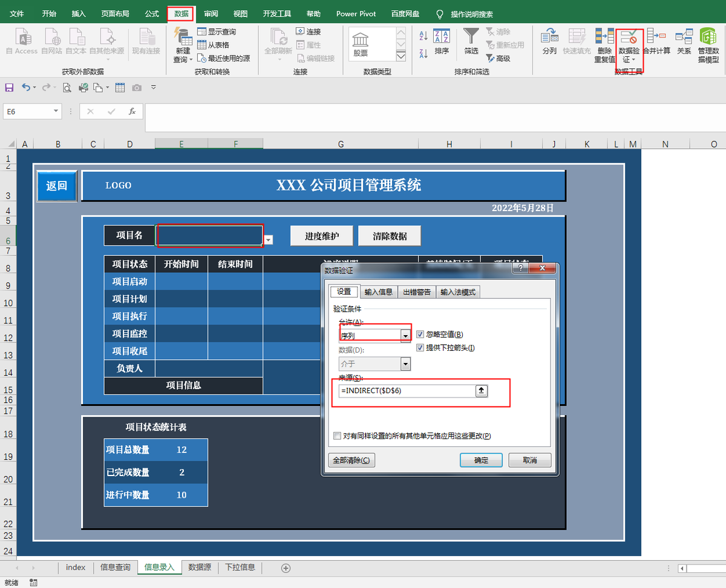This screenshot has height=588, width=726.
Task: Click the 来源 input field with INDIRECT formula
Action: 407,391
